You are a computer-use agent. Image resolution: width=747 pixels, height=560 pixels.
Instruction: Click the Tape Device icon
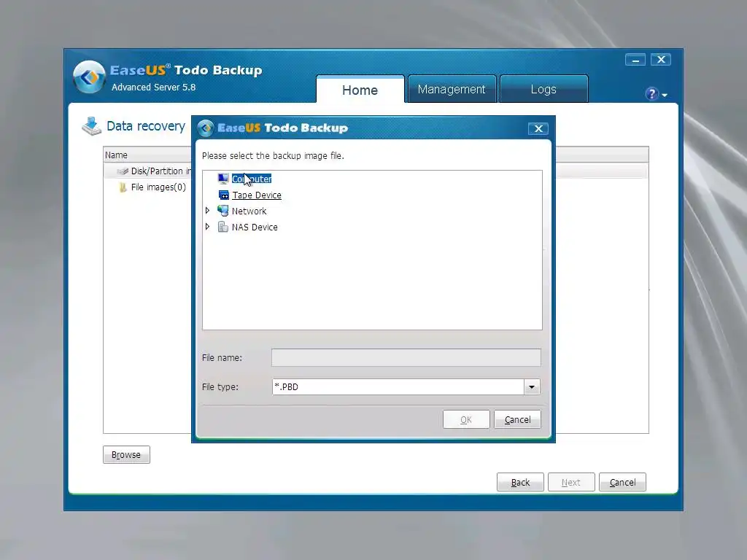tap(223, 195)
